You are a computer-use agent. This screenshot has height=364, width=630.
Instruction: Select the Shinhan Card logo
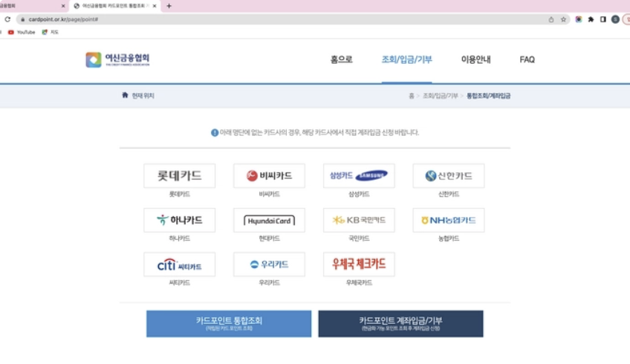[449, 175]
